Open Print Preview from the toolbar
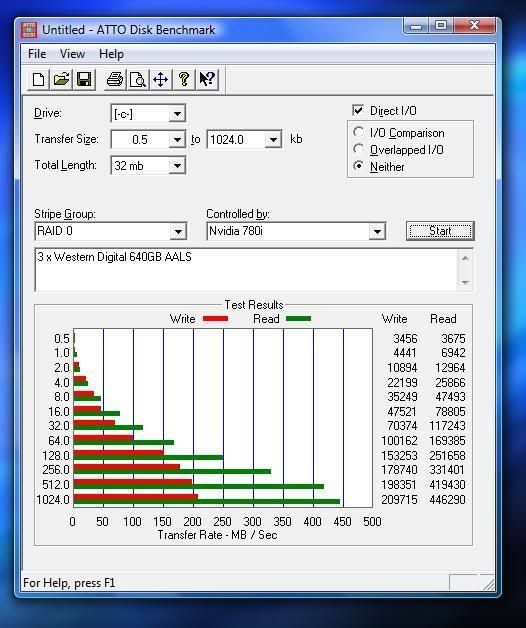Screen dimensions: 526x628 (138, 79)
